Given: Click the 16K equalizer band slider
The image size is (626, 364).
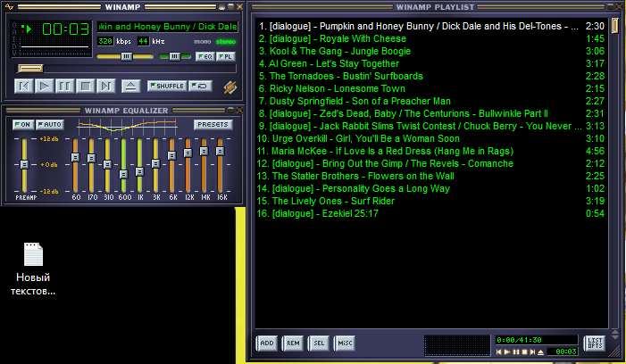Looking at the screenshot, I should [x=220, y=151].
